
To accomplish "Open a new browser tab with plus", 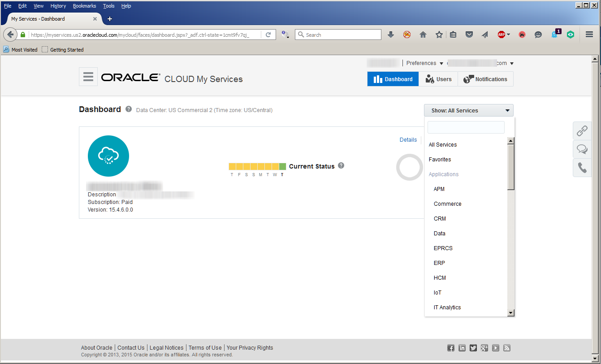I will [110, 19].
